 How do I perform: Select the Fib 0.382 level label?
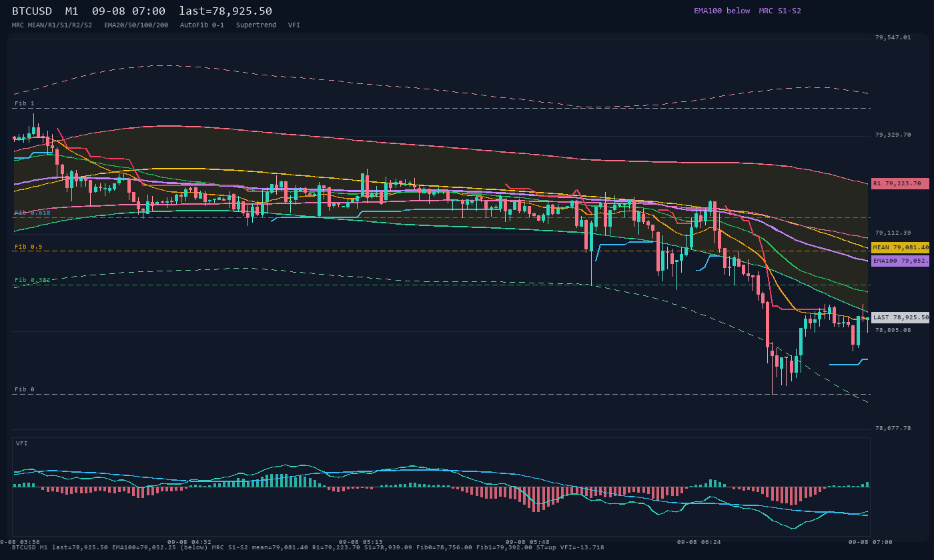[x=33, y=280]
